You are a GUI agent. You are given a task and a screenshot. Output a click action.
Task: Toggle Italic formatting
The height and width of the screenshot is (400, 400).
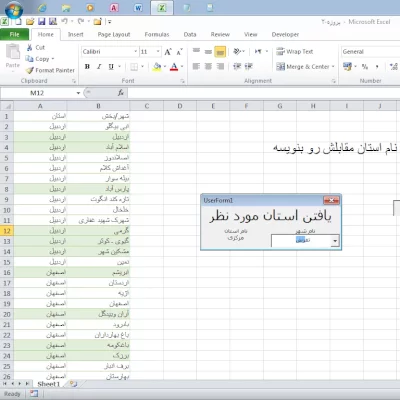point(99,67)
